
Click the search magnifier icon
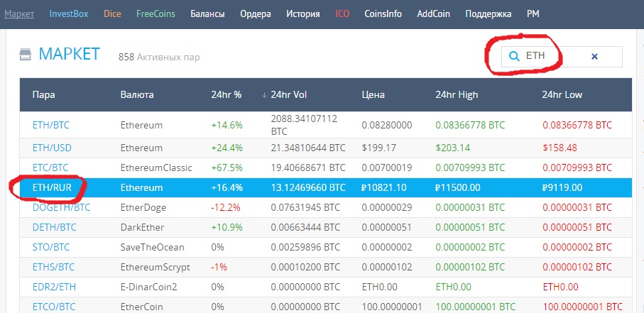[x=514, y=56]
